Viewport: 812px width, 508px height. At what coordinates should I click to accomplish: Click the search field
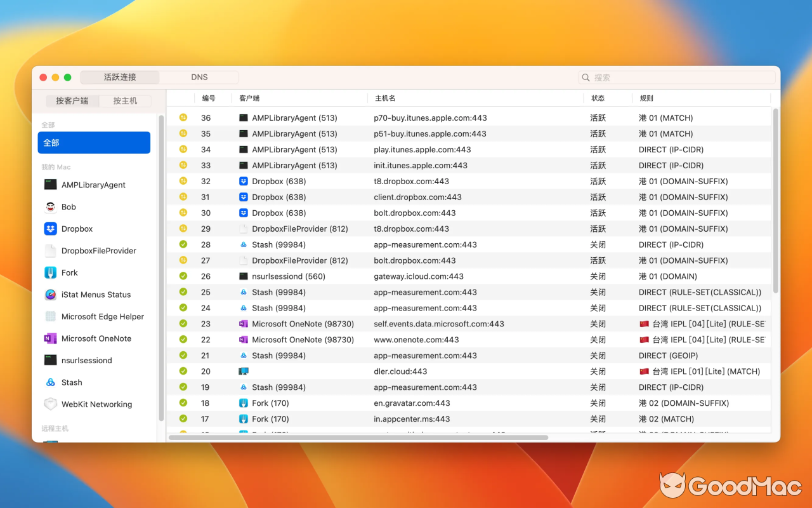coord(676,77)
